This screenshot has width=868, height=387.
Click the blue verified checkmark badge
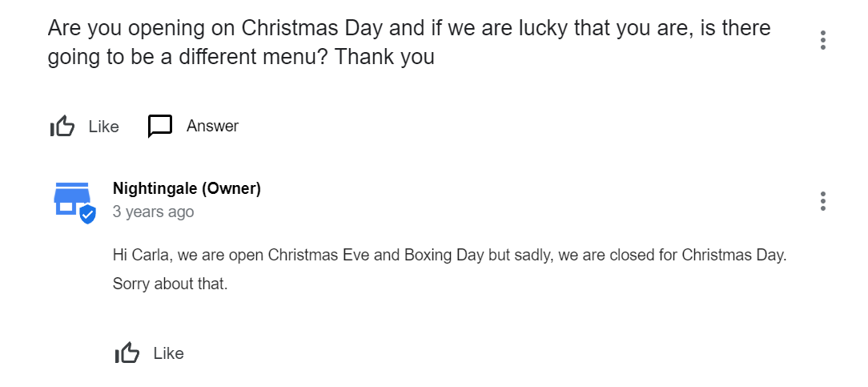click(x=87, y=214)
